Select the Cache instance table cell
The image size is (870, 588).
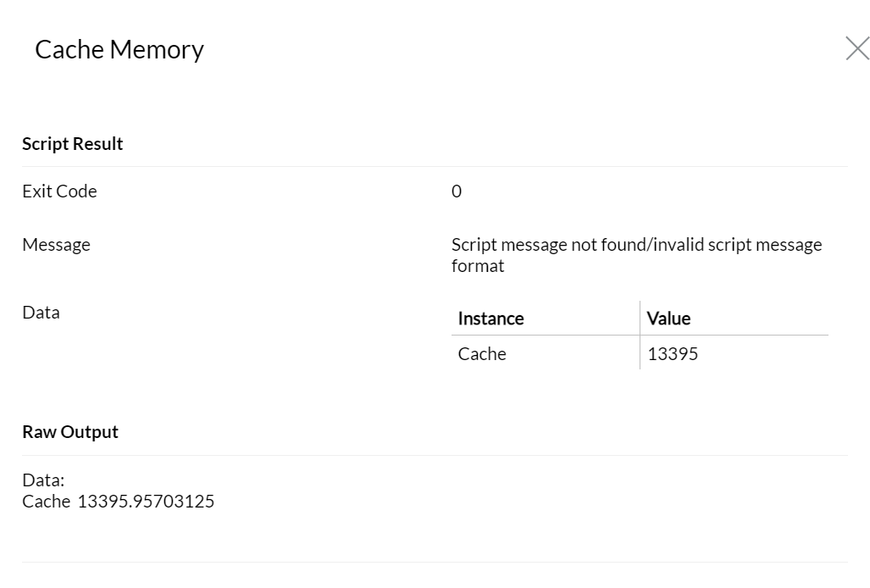482,354
